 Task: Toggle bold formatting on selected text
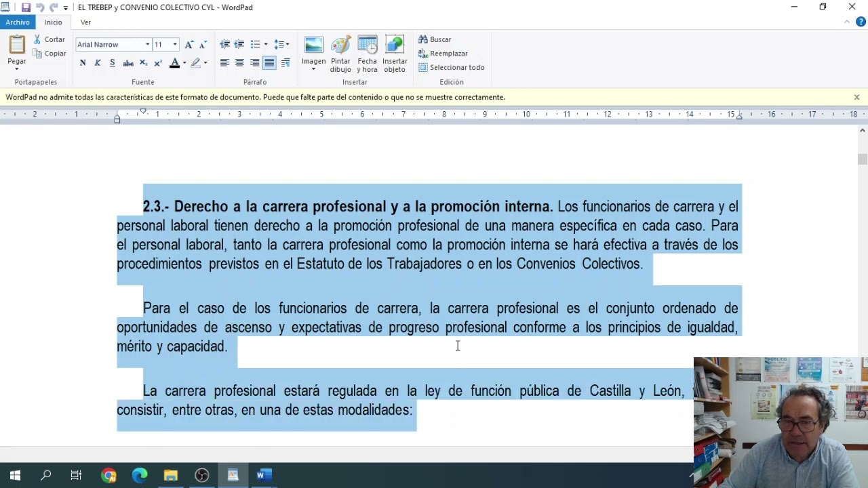pyautogui.click(x=83, y=62)
